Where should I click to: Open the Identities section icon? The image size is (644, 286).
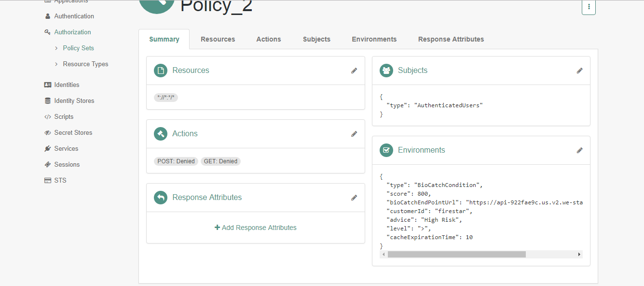point(46,85)
